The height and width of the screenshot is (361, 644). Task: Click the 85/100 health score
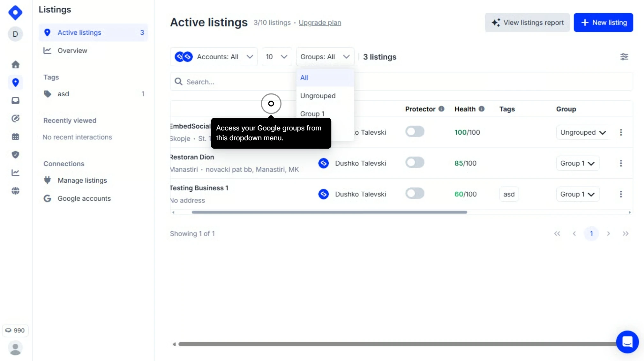[465, 163]
